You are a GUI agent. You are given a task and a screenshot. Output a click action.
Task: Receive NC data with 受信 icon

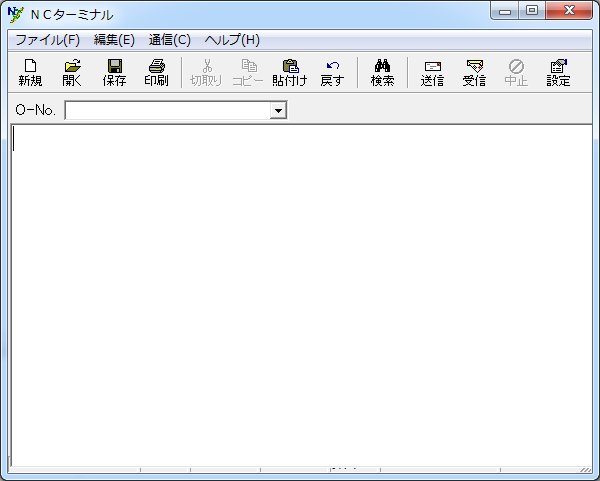[474, 72]
